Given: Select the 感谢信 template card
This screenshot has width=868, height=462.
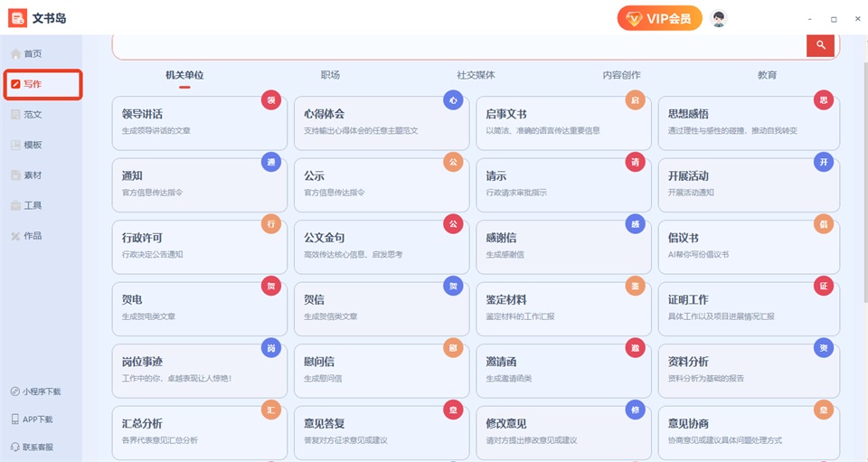Looking at the screenshot, I should click(563, 247).
